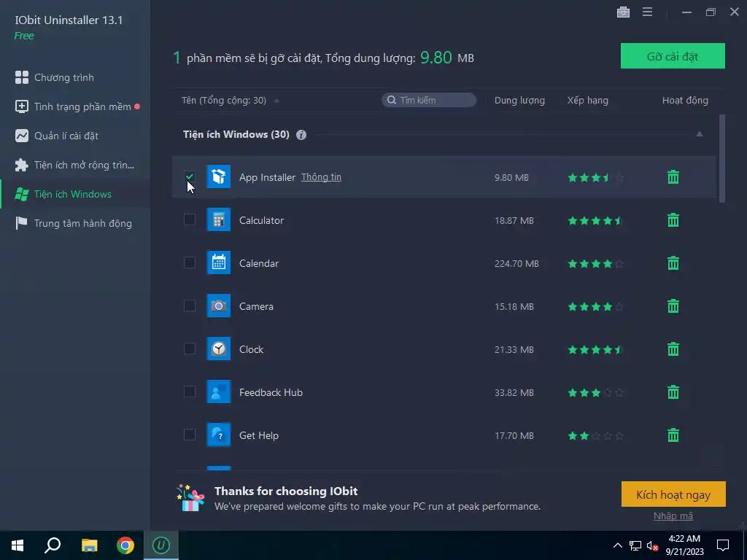Click the Calculator app icon
This screenshot has height=560, width=747.
pyautogui.click(x=219, y=219)
